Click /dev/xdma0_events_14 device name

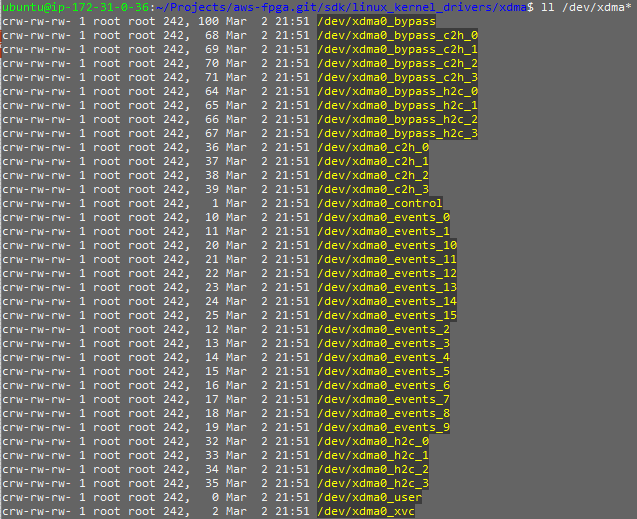point(387,302)
